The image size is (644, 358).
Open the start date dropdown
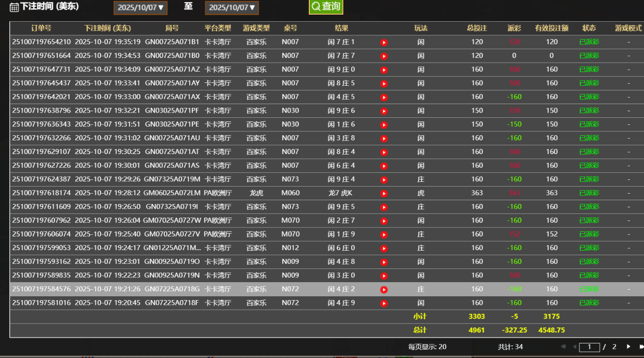[x=140, y=8]
